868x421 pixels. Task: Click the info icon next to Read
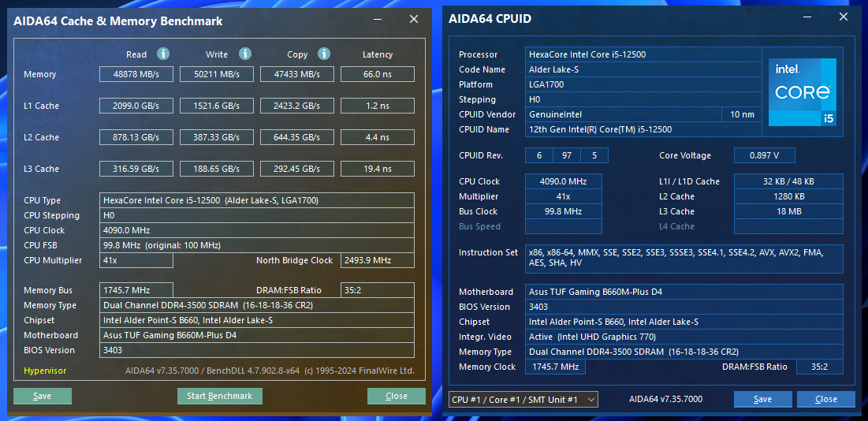162,54
